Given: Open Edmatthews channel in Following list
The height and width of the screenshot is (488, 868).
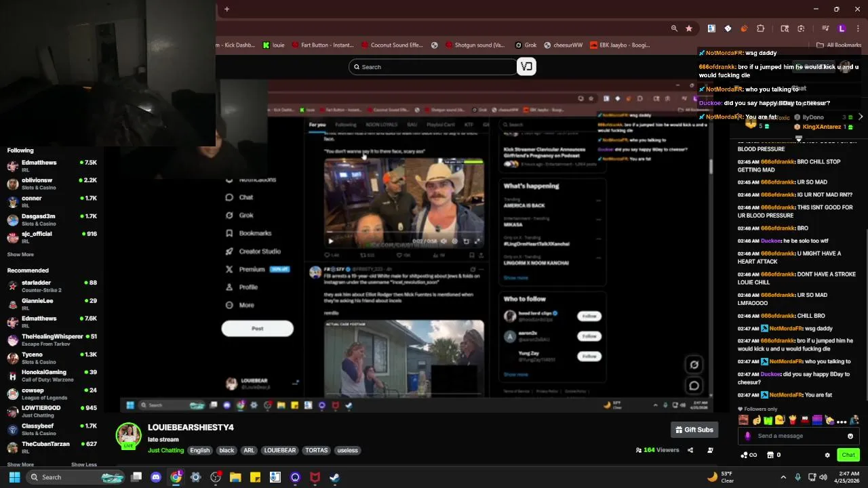Looking at the screenshot, I should pos(53,166).
